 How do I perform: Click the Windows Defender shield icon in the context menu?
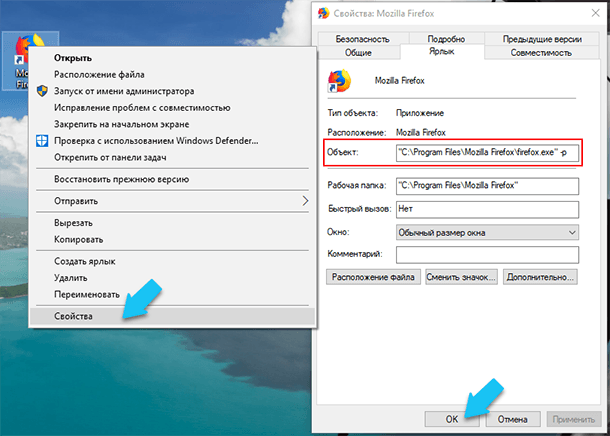coord(42,141)
